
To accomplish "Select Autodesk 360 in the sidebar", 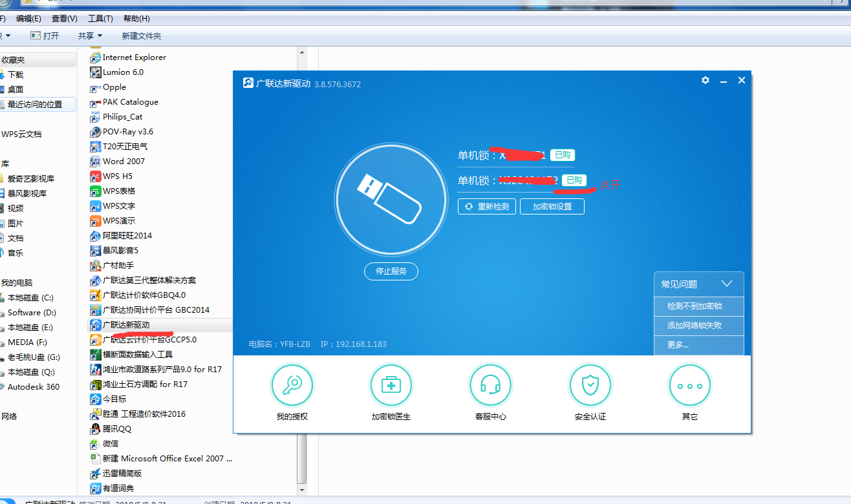I will (x=34, y=387).
